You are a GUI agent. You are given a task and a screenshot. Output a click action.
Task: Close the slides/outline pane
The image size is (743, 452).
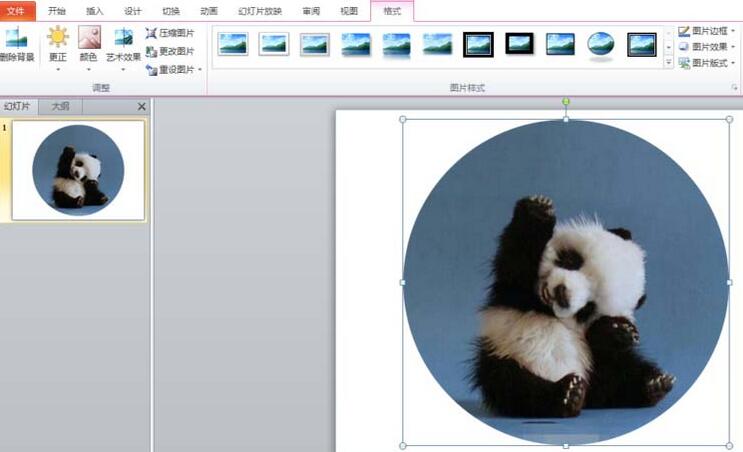click(141, 107)
